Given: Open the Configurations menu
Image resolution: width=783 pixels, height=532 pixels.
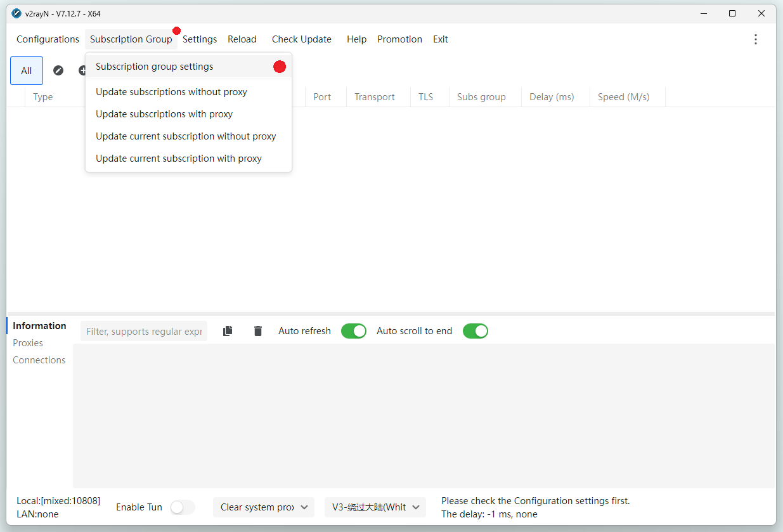Looking at the screenshot, I should (48, 39).
